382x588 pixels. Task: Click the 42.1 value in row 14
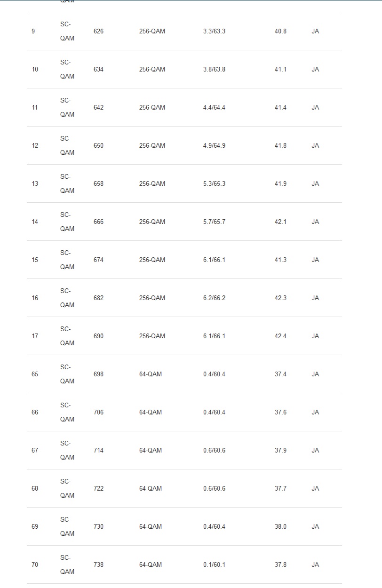pyautogui.click(x=280, y=222)
